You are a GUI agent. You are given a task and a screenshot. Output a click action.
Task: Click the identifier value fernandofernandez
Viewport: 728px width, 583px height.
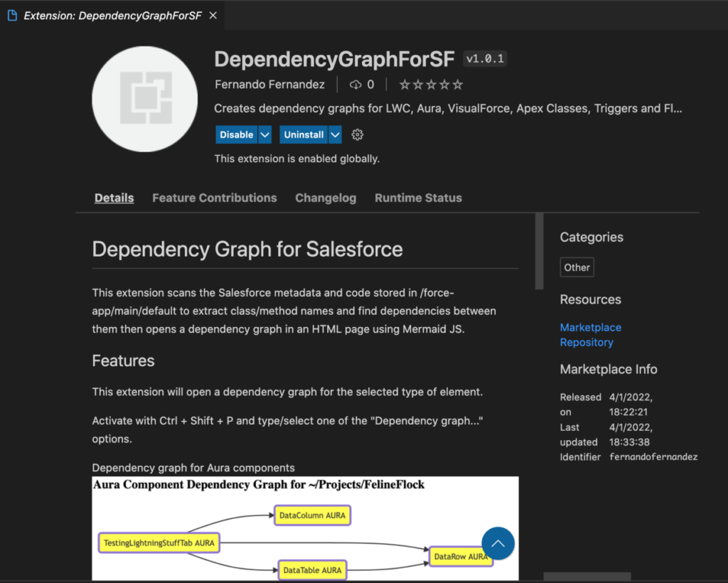coord(653,456)
